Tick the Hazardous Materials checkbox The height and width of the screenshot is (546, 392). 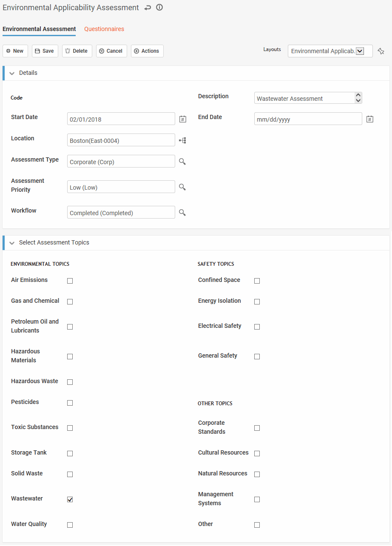click(x=70, y=356)
